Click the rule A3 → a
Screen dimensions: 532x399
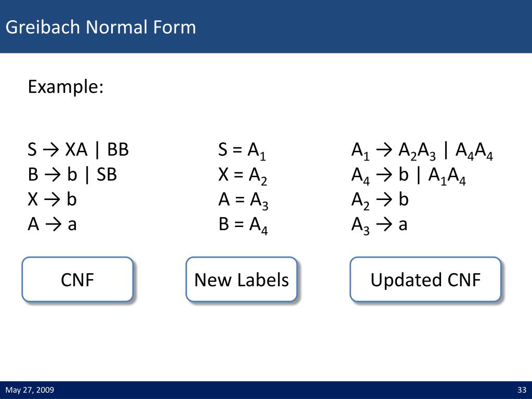tap(379, 225)
